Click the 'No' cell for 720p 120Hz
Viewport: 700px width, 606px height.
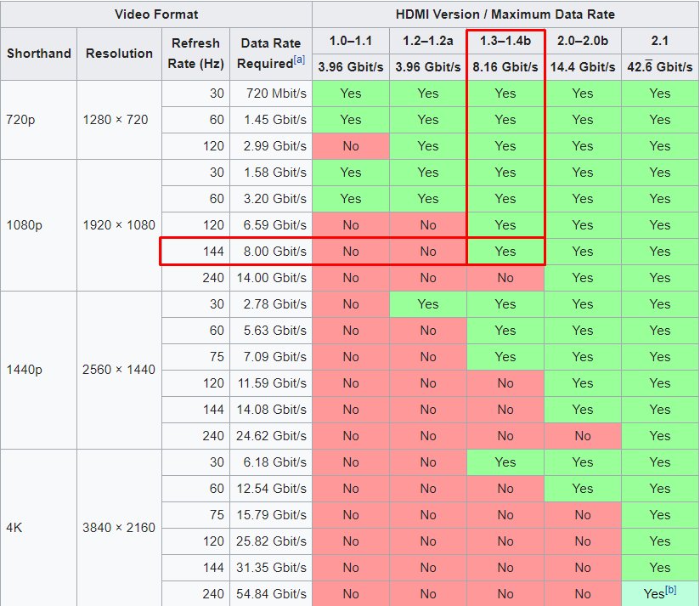[x=351, y=146]
